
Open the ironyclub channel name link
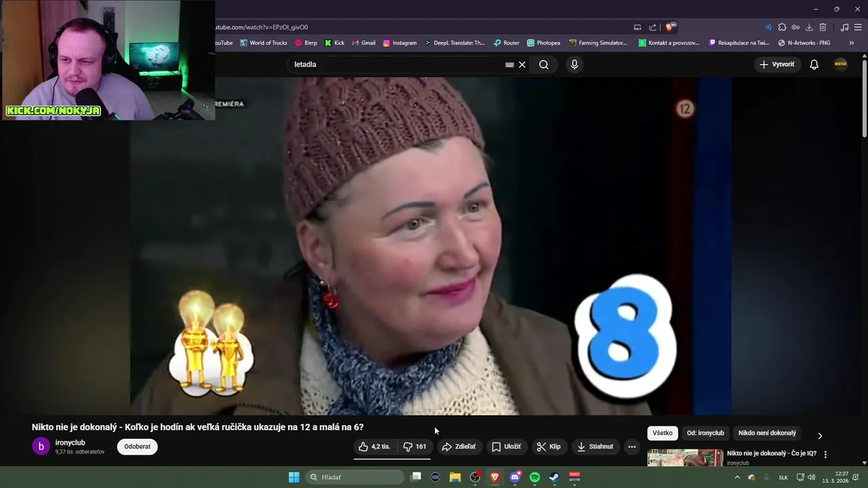pos(71,443)
